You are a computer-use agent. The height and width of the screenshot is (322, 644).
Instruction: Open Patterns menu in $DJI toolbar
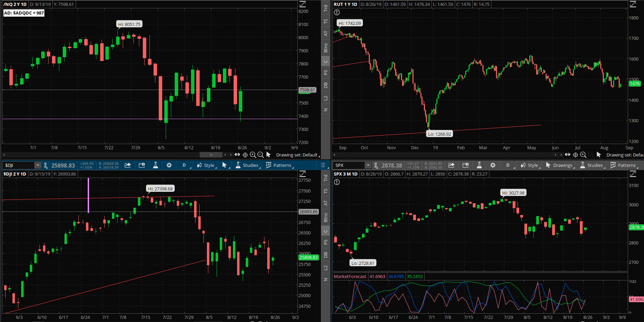[x=279, y=165]
